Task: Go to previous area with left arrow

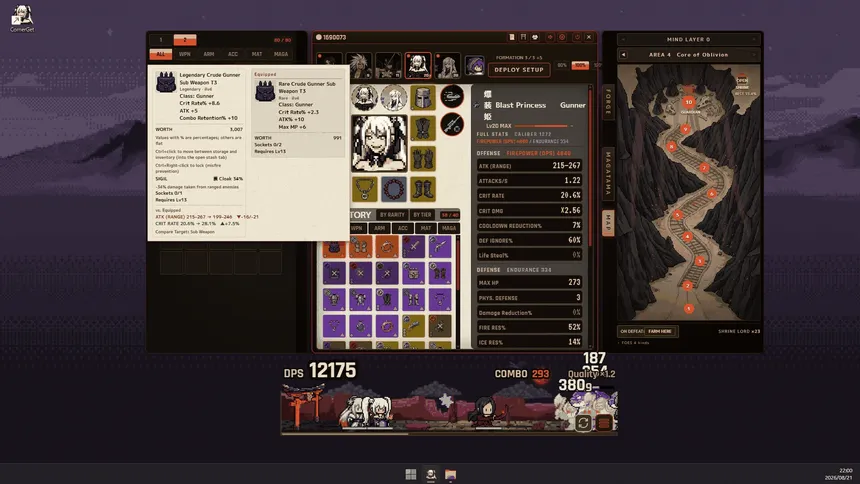Action: click(623, 55)
